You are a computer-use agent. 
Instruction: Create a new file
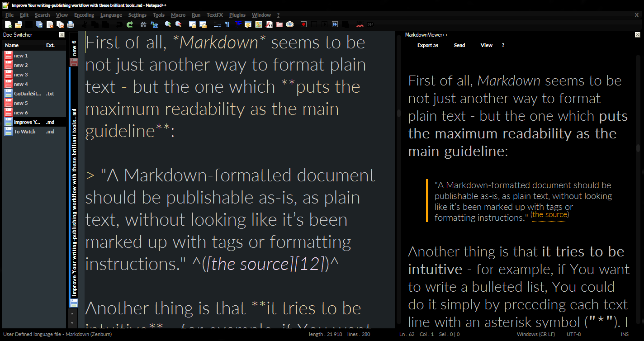pyautogui.click(x=7, y=24)
